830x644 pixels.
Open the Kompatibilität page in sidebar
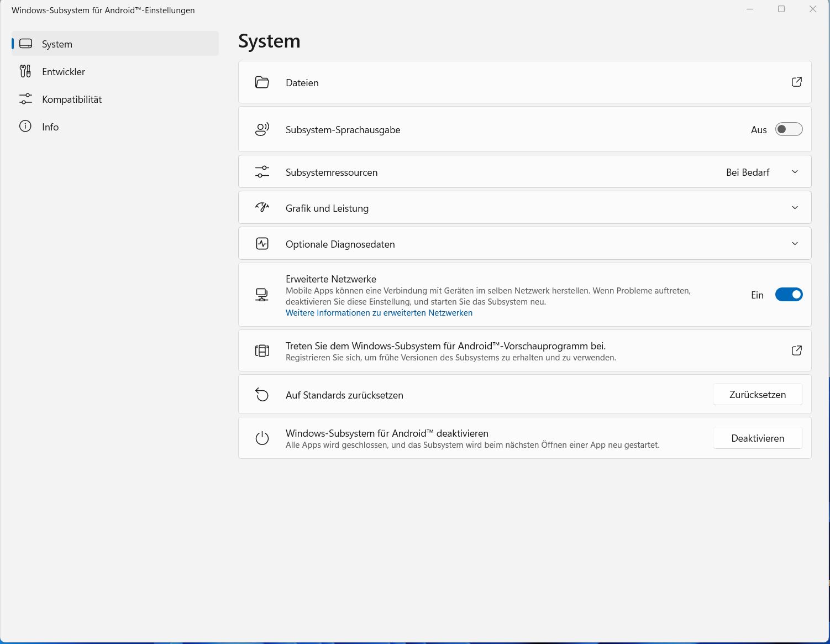click(x=71, y=100)
